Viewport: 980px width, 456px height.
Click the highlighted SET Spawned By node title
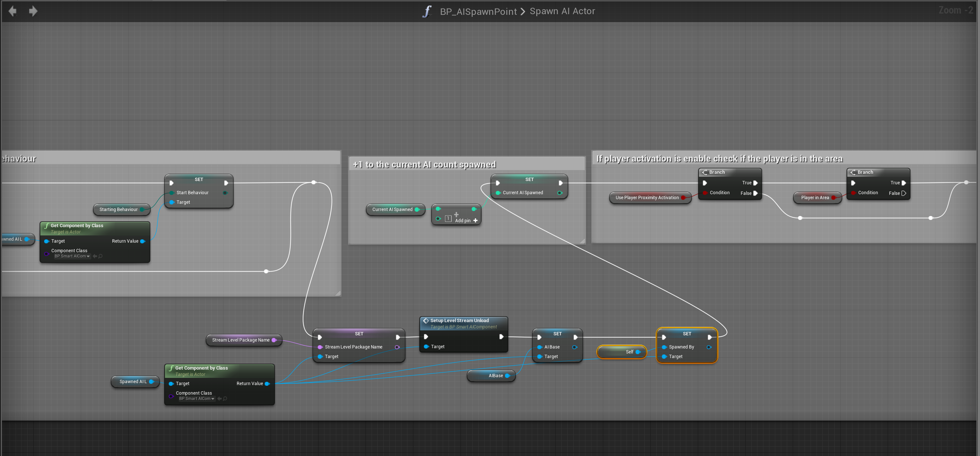[x=686, y=333]
